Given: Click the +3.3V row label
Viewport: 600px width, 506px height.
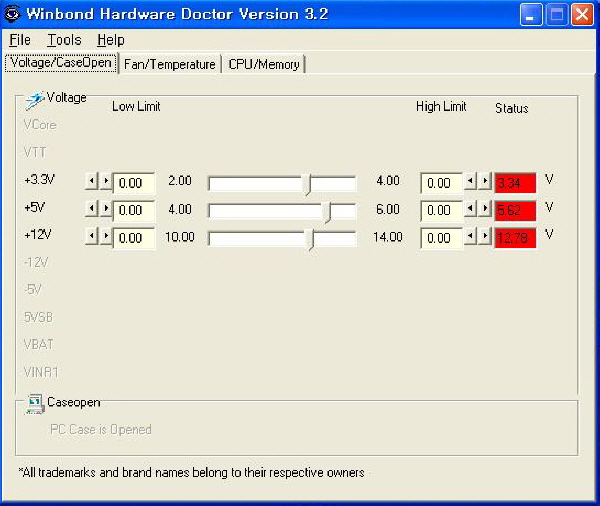Looking at the screenshot, I should [x=39, y=179].
